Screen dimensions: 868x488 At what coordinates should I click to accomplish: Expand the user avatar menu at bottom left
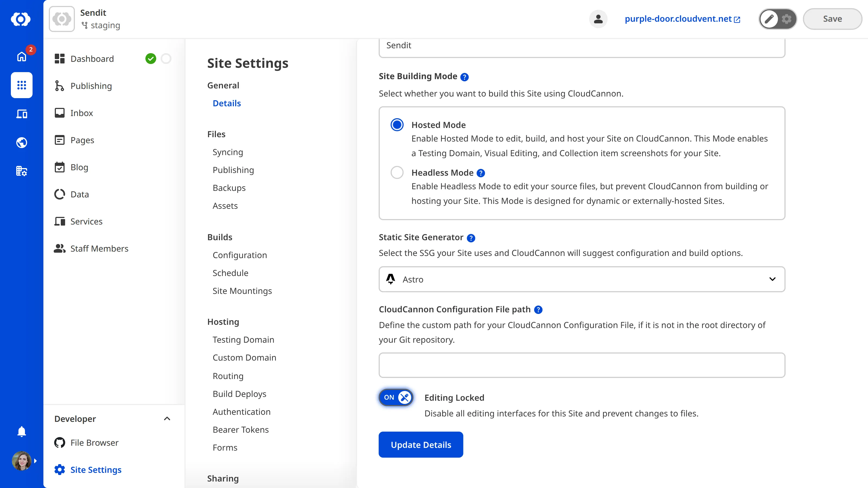pos(22,461)
